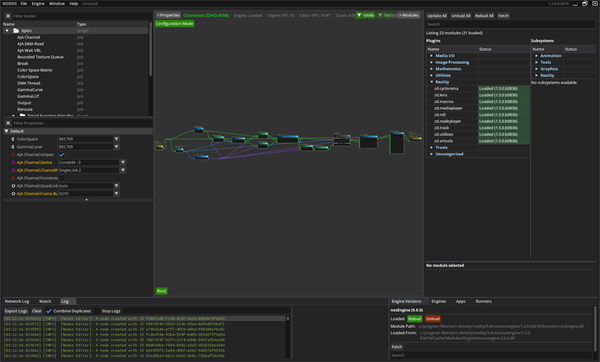The width and height of the screenshot is (600, 362).
Task: Expand the Uncategorized plugins group
Action: click(x=432, y=154)
